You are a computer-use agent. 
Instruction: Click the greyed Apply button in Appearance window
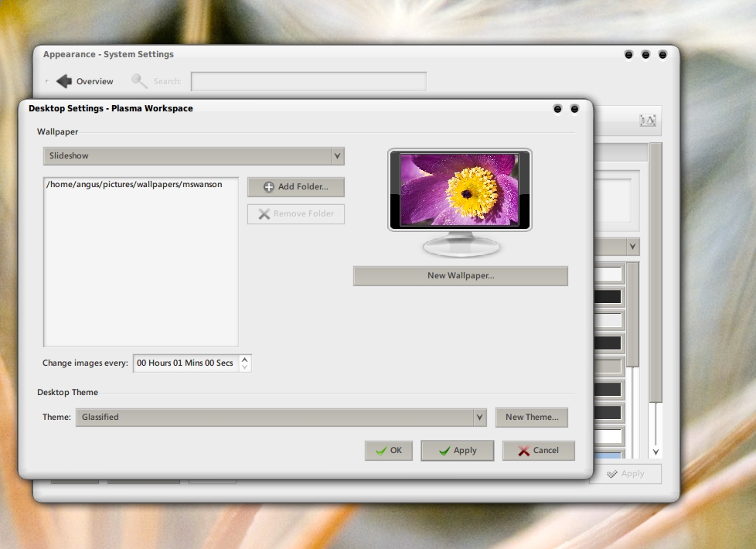(626, 474)
